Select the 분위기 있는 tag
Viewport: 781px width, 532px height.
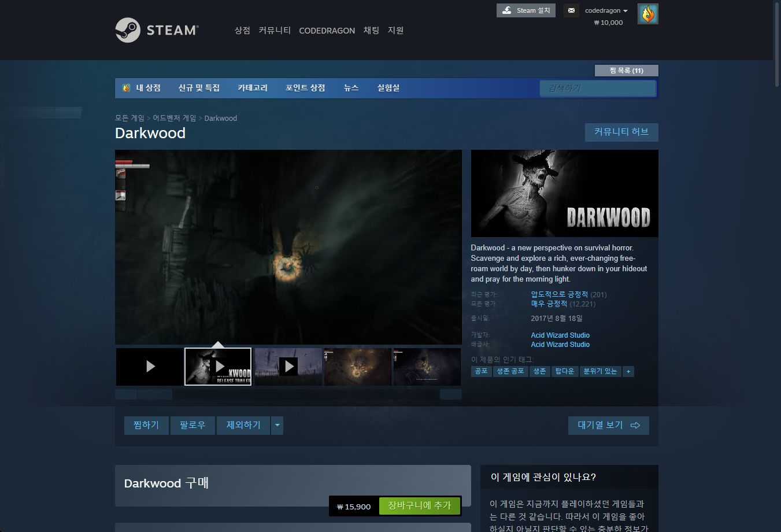click(x=600, y=371)
